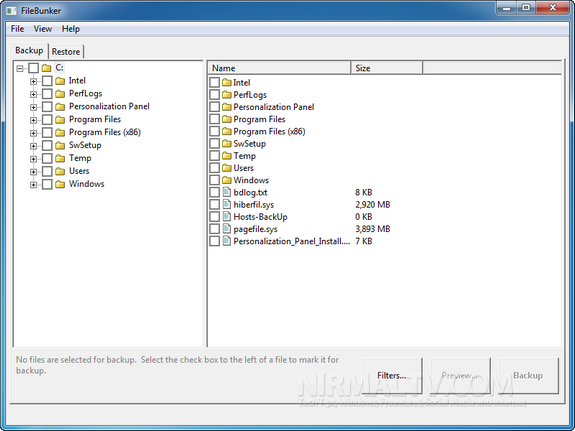Switch to the Restore tab
This screenshot has width=575, height=431.
tap(66, 52)
